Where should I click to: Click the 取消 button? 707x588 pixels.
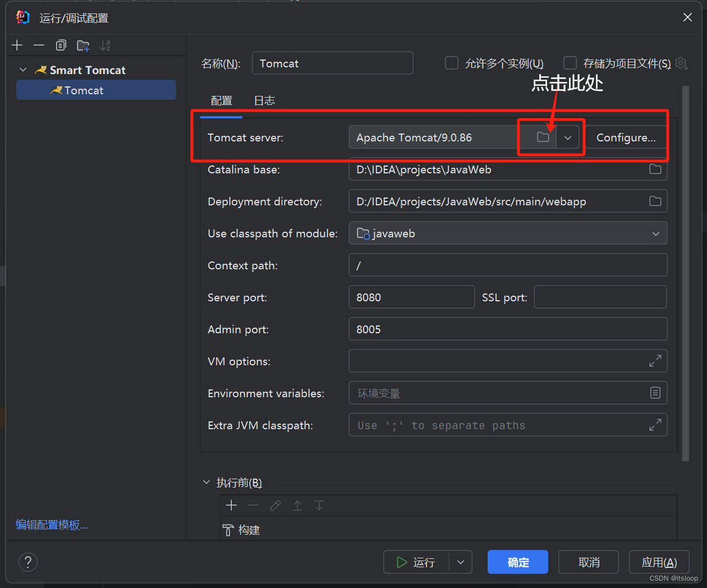[x=589, y=562]
